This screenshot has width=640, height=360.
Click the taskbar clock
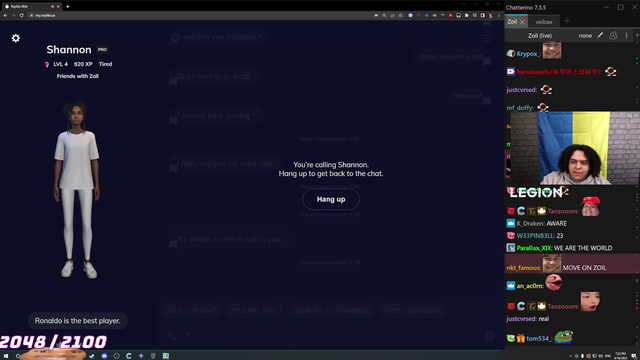620,356
